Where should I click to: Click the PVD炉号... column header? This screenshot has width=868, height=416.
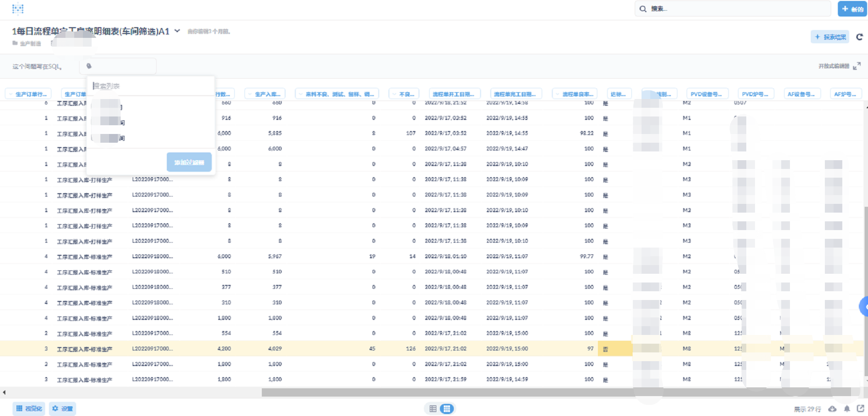(x=755, y=94)
